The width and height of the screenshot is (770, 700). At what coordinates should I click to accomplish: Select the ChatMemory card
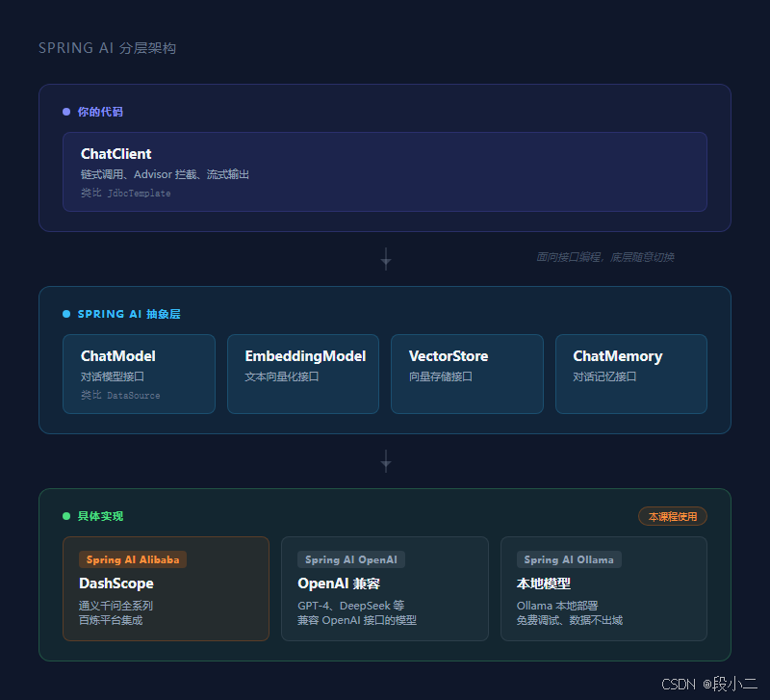[x=631, y=375]
